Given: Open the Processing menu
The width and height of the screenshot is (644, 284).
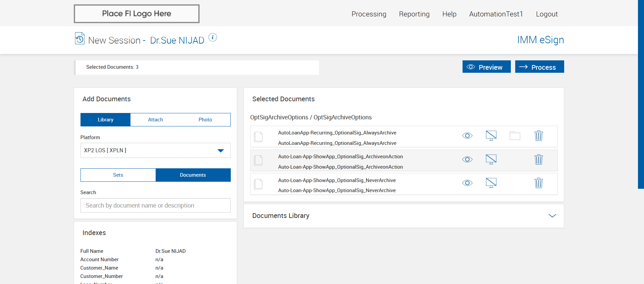Looking at the screenshot, I should click(x=369, y=14).
